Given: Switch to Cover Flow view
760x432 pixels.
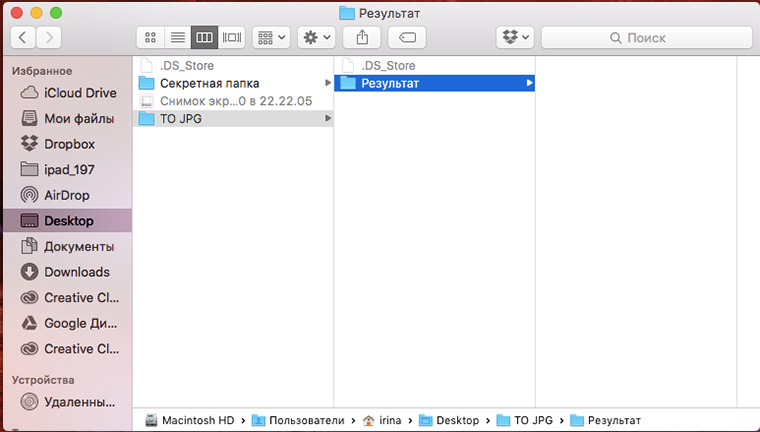Looking at the screenshot, I should (x=232, y=37).
